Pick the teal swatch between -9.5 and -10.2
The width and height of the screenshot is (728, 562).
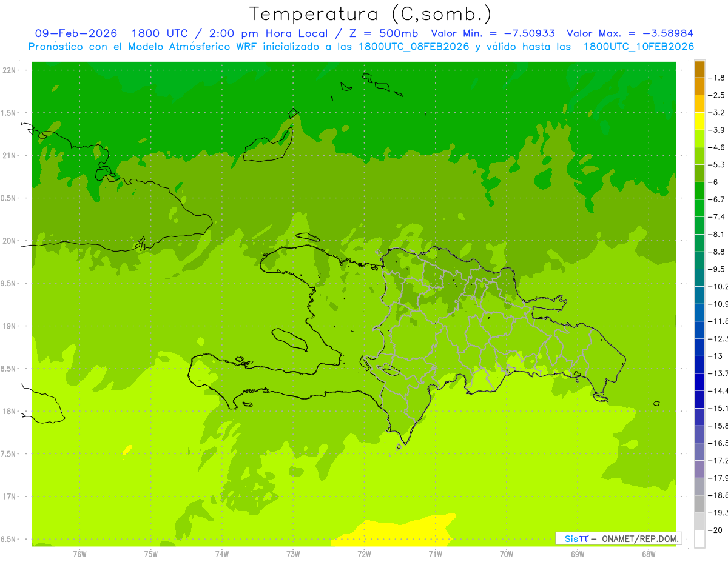pos(699,278)
